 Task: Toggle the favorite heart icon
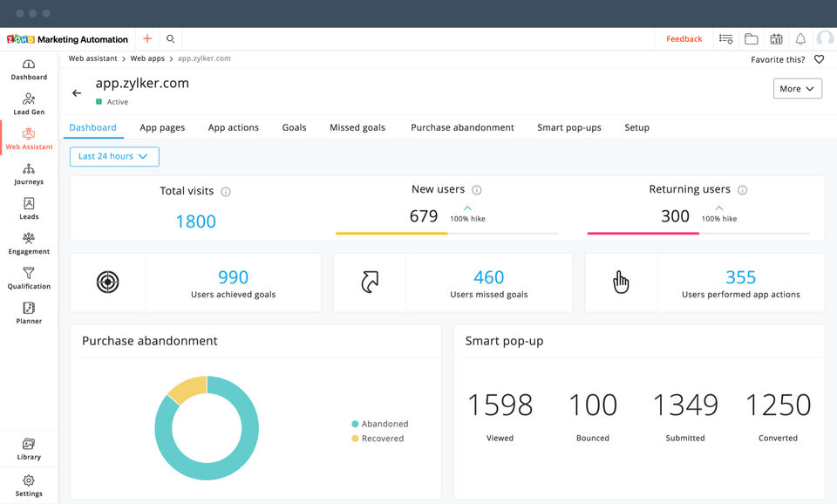819,59
